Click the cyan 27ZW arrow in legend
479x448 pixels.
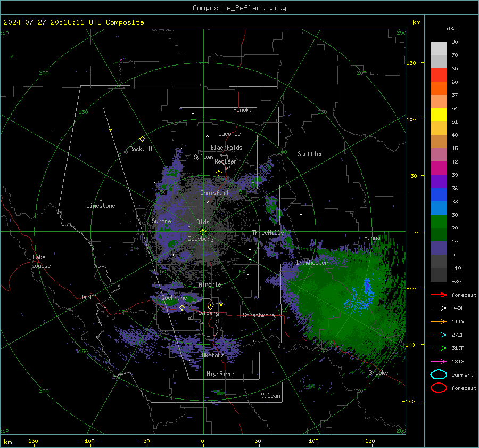(439, 335)
